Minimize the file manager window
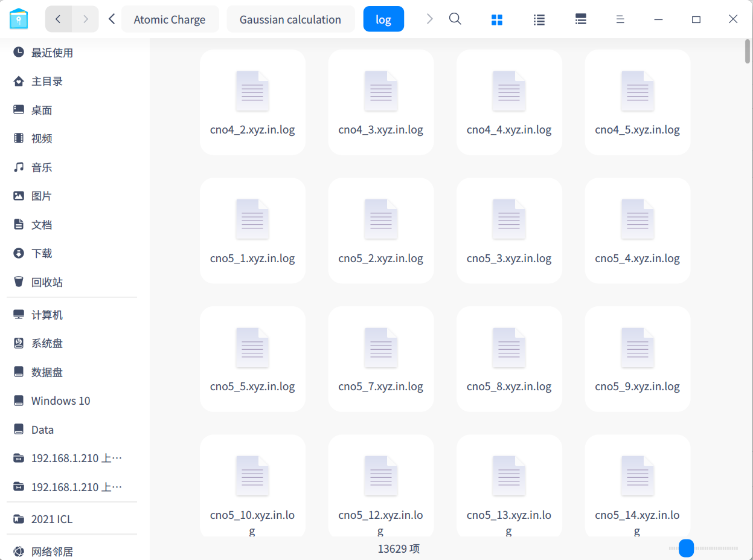753x560 pixels. (658, 19)
